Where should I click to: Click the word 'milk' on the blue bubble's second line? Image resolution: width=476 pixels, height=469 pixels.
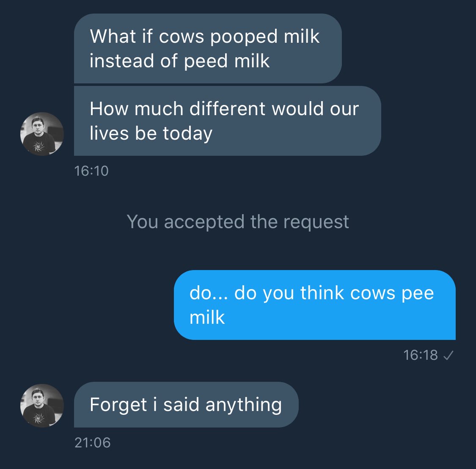(207, 317)
